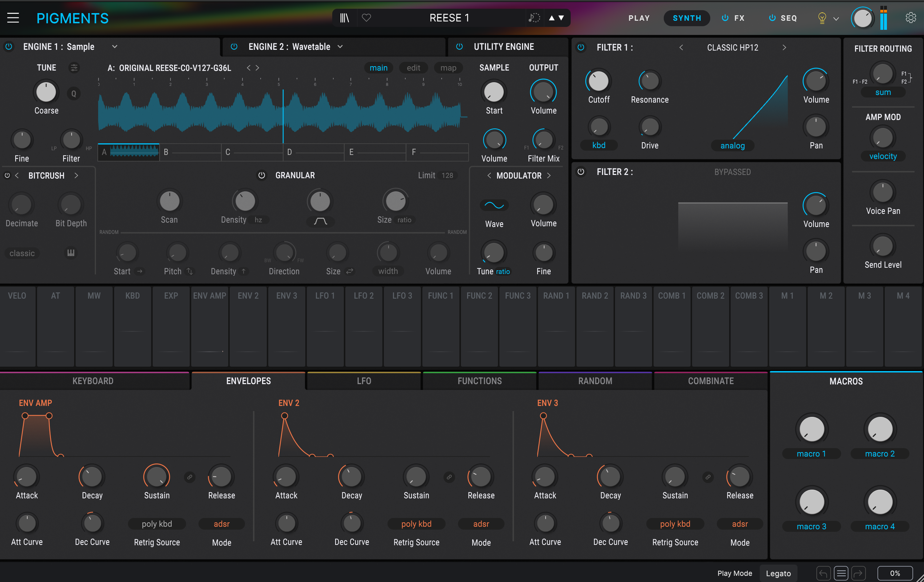
Task: Click ENV 2 sustain-release link icon
Action: 449,477
